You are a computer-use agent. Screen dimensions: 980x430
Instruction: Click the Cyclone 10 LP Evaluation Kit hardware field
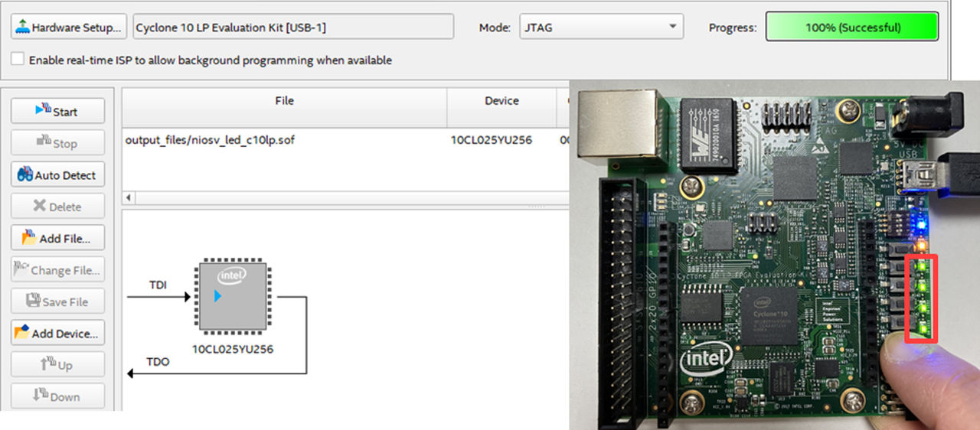point(292,28)
